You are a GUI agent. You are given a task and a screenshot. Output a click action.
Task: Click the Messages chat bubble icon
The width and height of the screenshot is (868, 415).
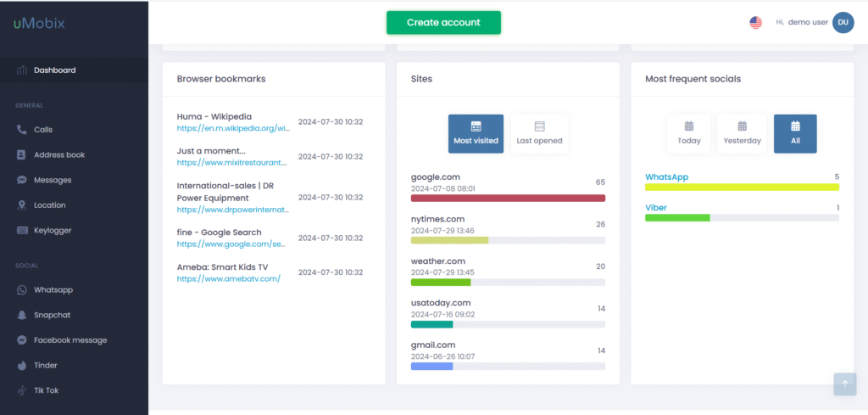(22, 180)
